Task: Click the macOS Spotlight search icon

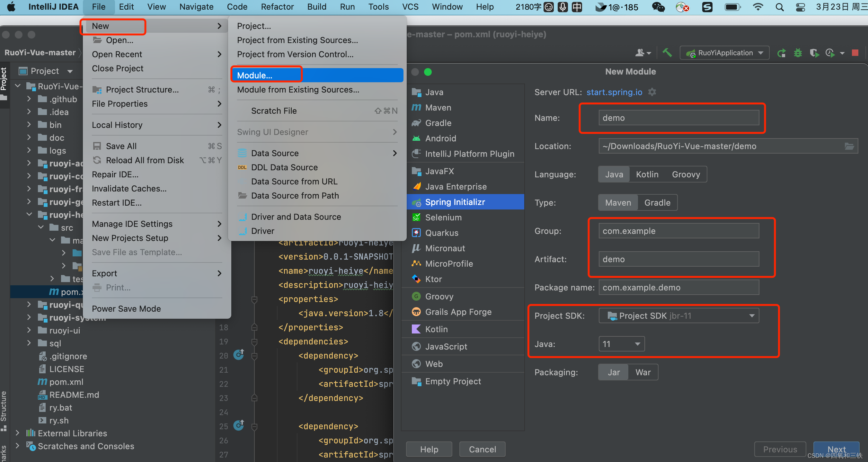Action: [x=779, y=7]
